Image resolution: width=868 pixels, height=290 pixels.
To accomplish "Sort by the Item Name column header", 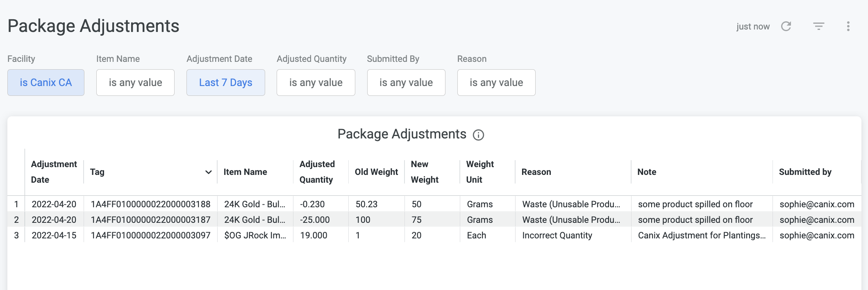I will click(x=245, y=172).
